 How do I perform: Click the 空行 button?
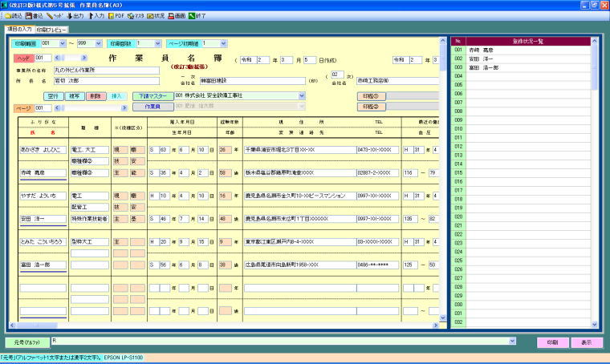[53, 96]
